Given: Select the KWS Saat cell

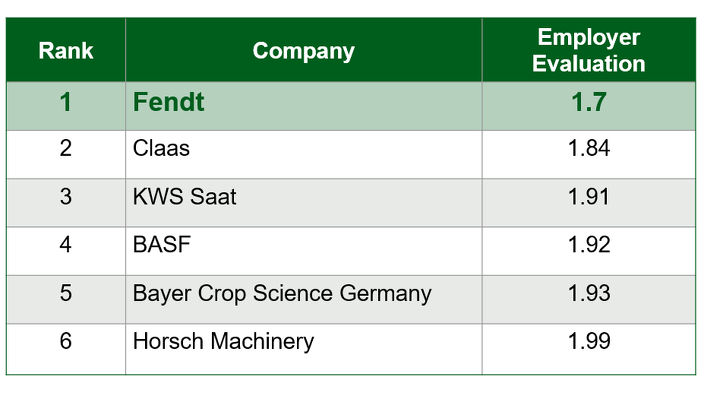Looking at the screenshot, I should point(304,203).
